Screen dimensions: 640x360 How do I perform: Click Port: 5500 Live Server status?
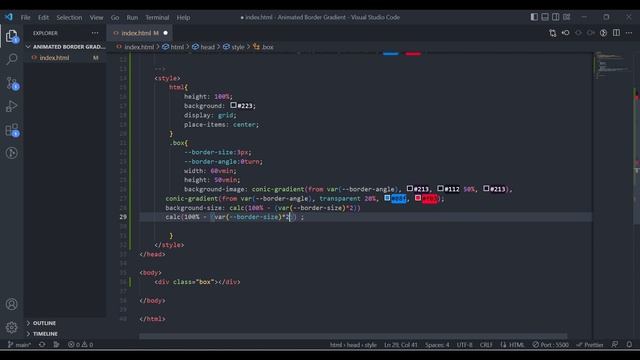tap(551, 344)
